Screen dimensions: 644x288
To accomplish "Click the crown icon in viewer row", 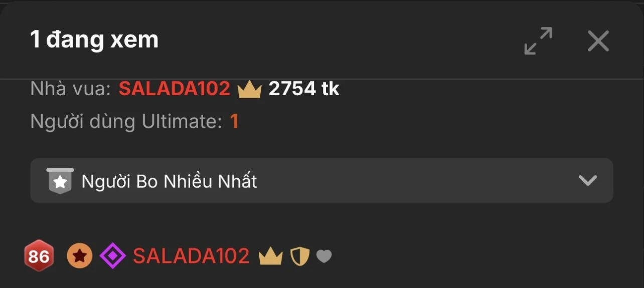I will (x=271, y=256).
